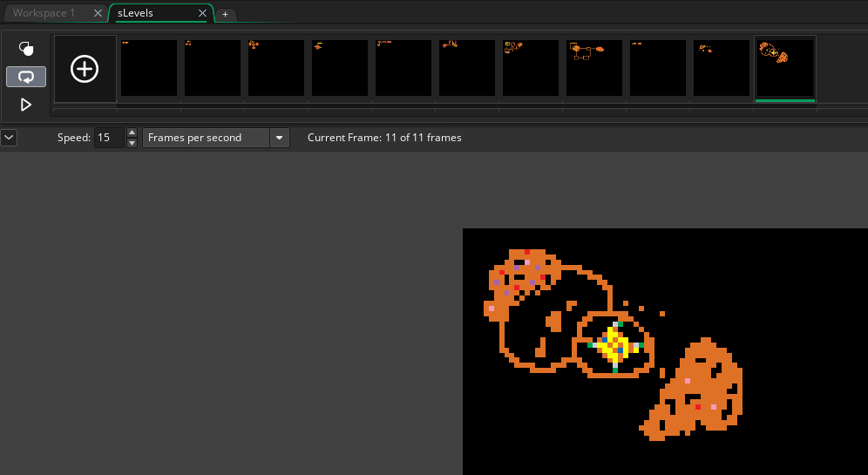The height and width of the screenshot is (475, 868).
Task: Select frame 9 thumbnail
Action: coord(658,67)
